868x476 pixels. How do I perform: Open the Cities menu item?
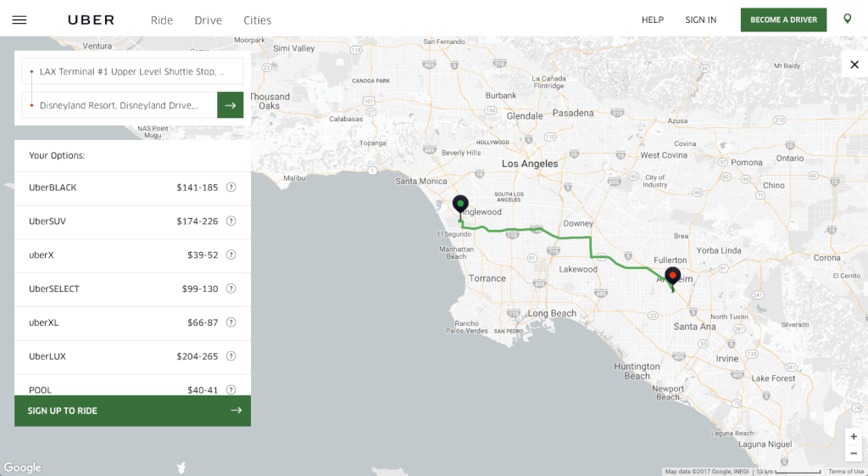pyautogui.click(x=258, y=20)
